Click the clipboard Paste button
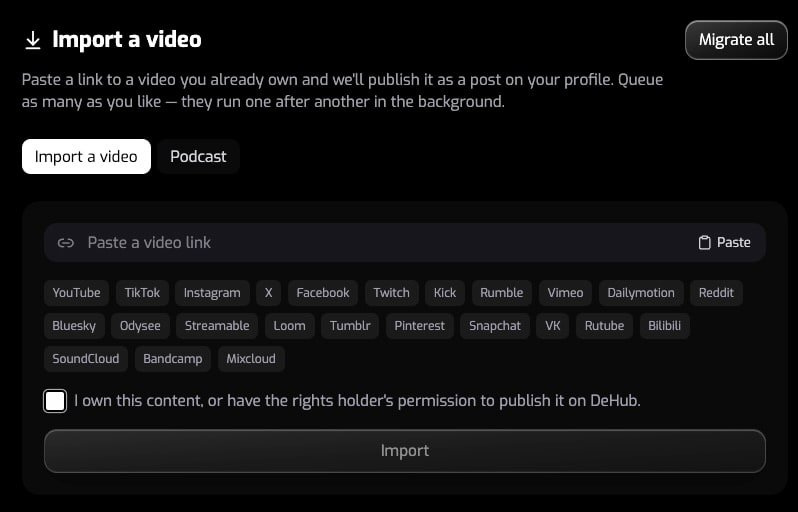 [724, 242]
